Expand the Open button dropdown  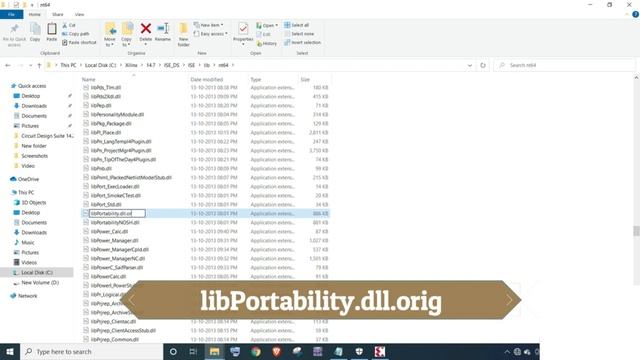click(x=276, y=25)
